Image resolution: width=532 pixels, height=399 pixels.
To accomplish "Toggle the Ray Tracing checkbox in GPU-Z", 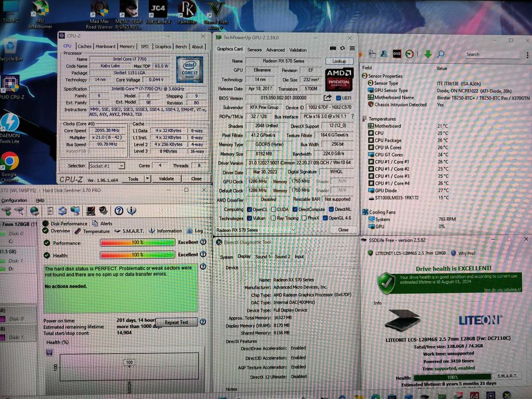I will (274, 218).
